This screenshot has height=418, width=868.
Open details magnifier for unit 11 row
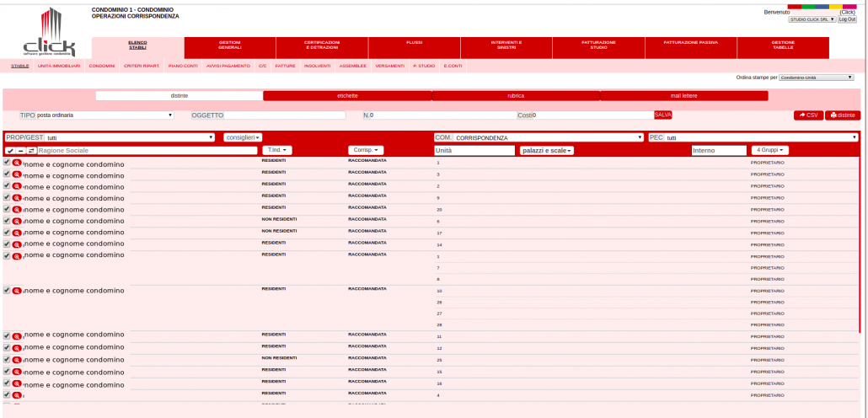point(17,336)
